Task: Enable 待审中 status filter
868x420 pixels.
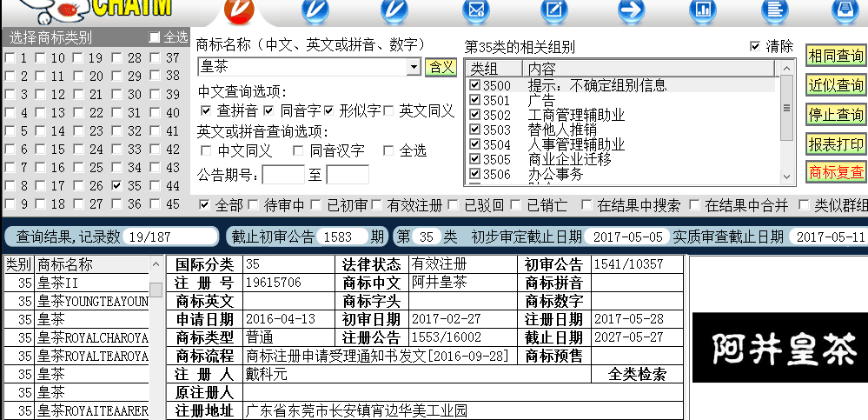Action: click(x=253, y=205)
